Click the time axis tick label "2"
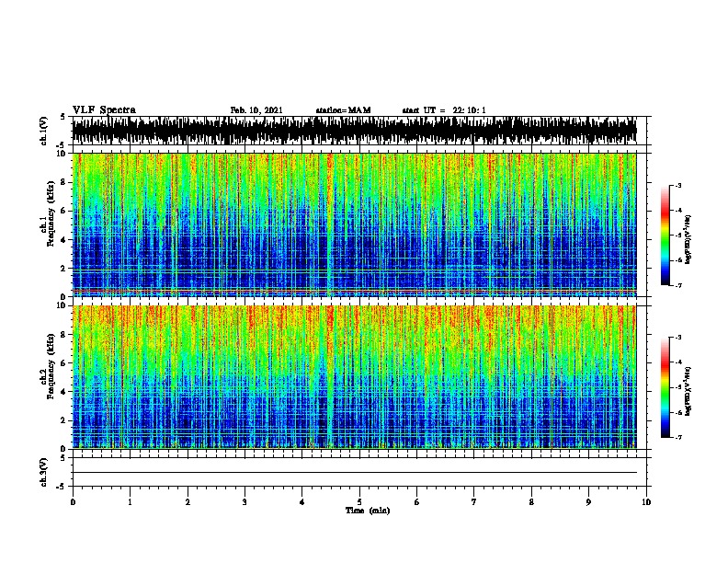 (188, 501)
